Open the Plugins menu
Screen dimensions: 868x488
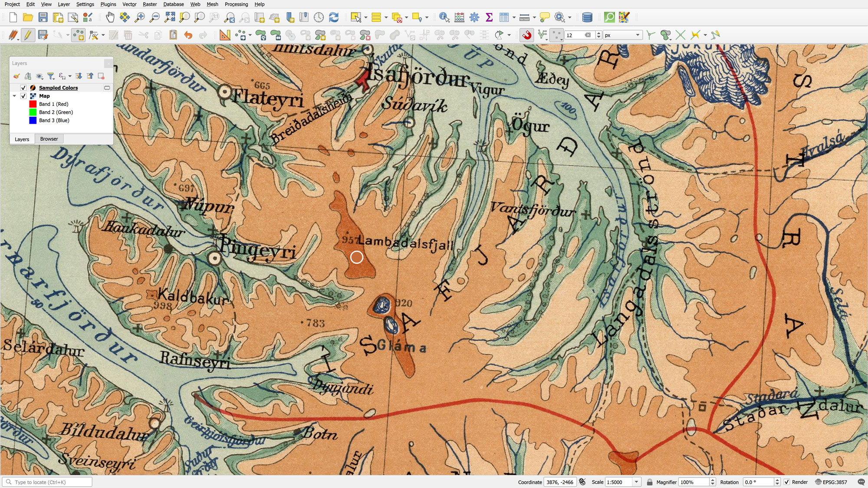108,4
